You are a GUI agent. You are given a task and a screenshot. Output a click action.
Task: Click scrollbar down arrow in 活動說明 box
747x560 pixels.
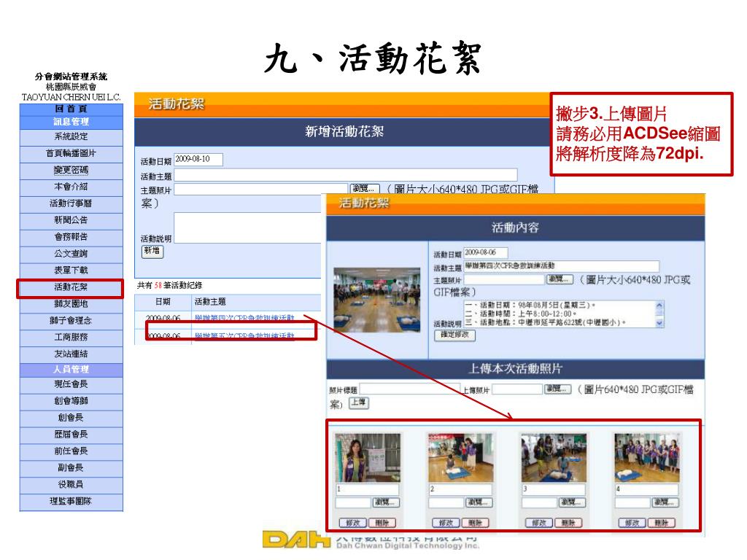659,323
